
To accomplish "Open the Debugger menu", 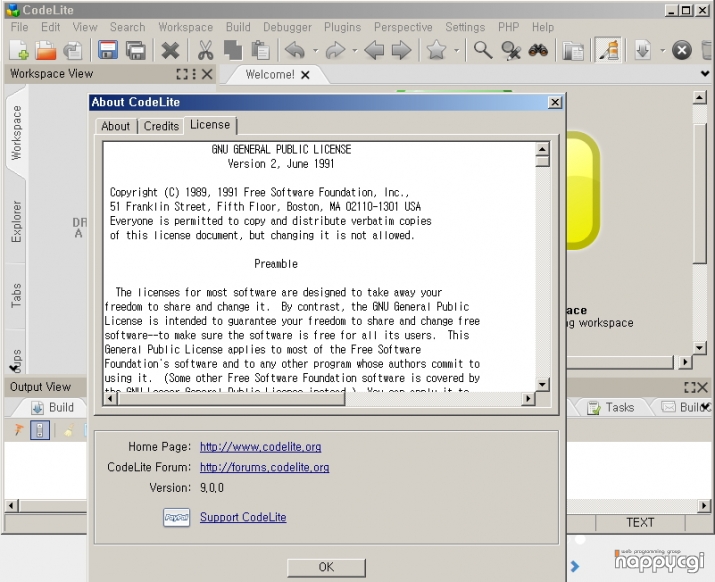I will [x=287, y=27].
